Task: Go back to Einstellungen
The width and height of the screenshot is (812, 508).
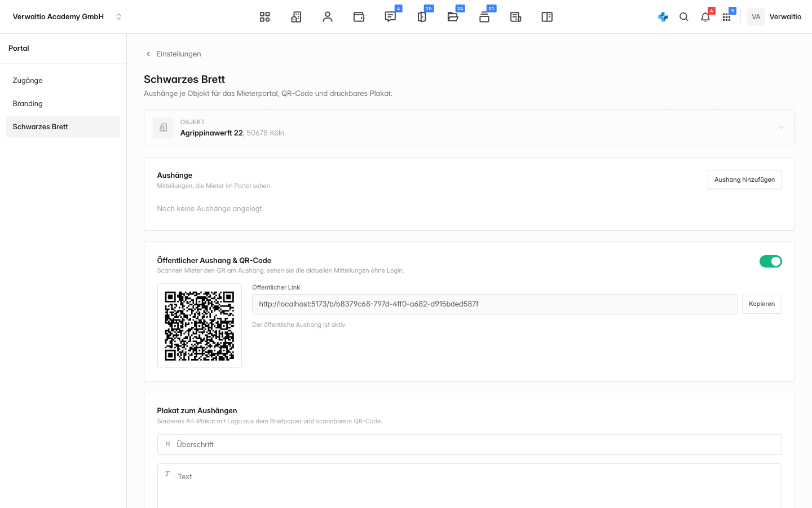Action: pos(173,54)
